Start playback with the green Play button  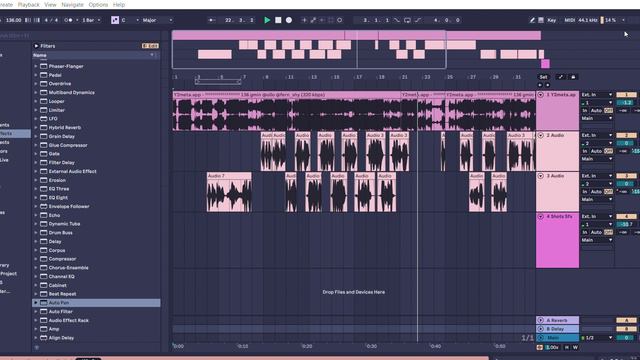267,20
